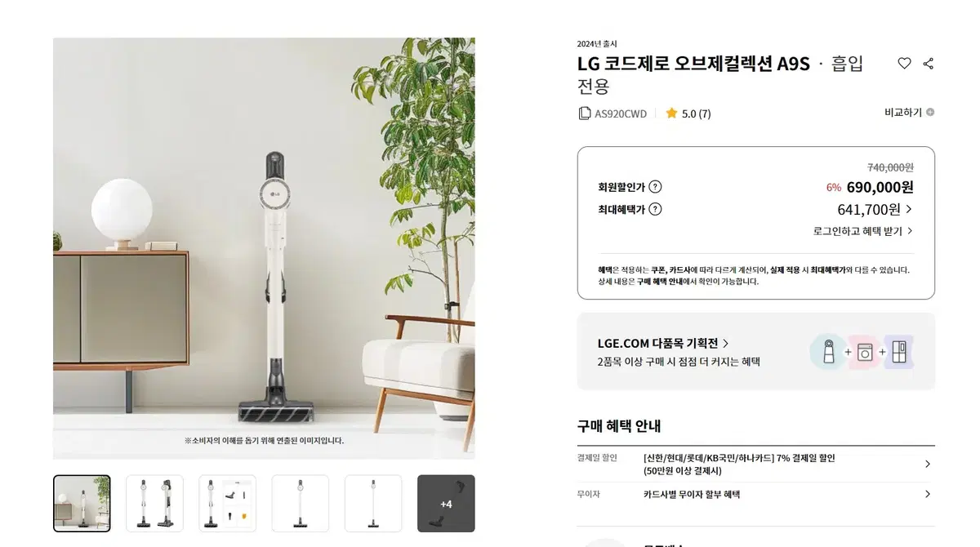Expand the 결제일 할인 benefit row
980x547 pixels.
(755, 464)
